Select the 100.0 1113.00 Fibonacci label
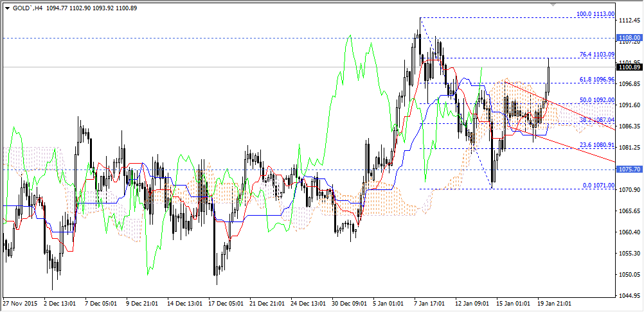The height and width of the screenshot is (312, 644). 595,14
